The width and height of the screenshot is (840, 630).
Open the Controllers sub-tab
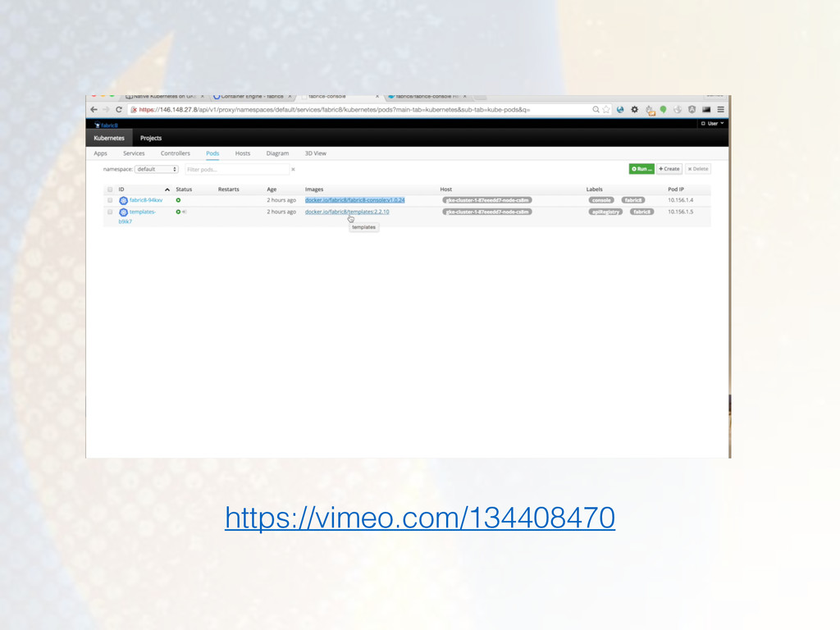click(176, 153)
